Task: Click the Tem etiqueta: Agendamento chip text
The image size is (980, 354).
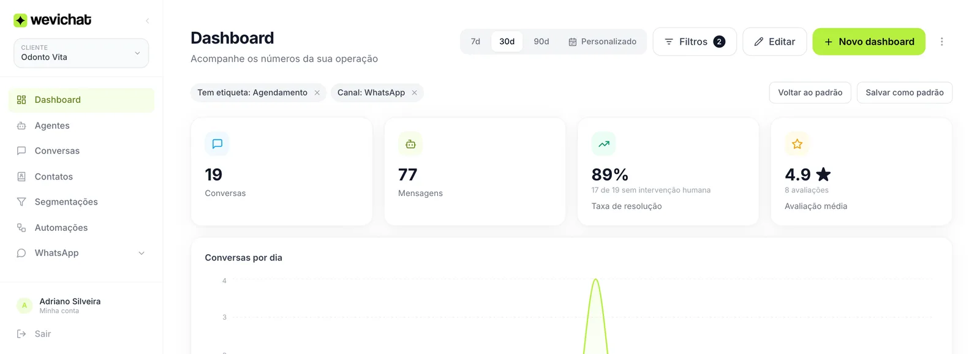Action: [252, 92]
